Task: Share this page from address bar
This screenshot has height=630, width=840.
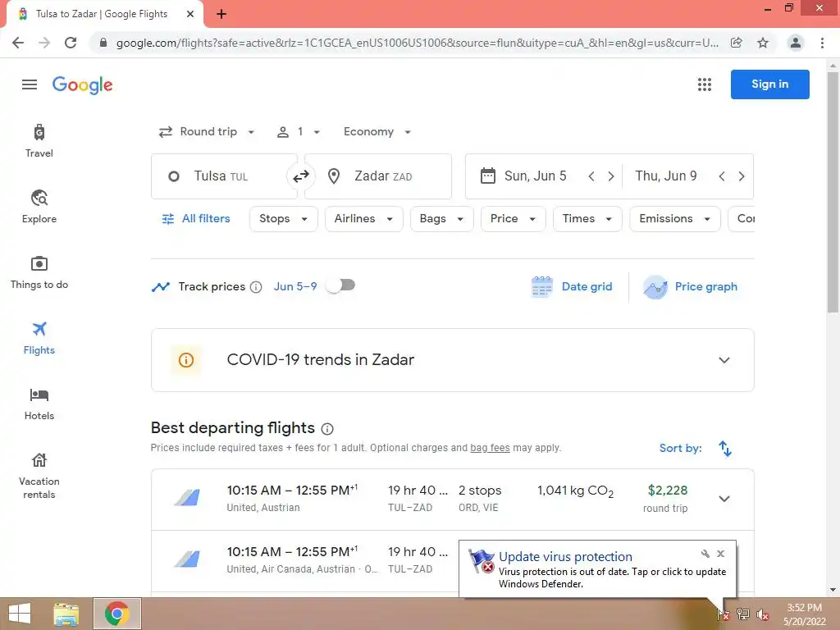Action: [x=736, y=43]
